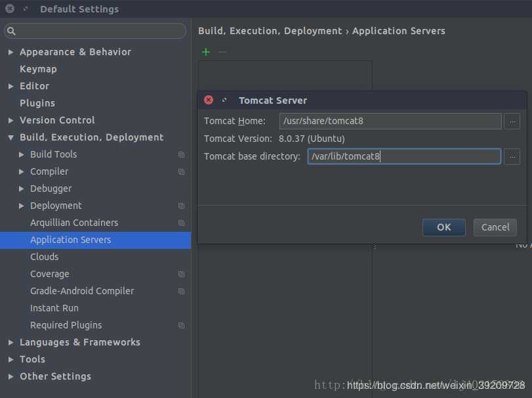Click the Tomcat Version 8.0.37 (Ubuntu) text
Image resolution: width=532 pixels, height=398 pixels.
(x=312, y=139)
